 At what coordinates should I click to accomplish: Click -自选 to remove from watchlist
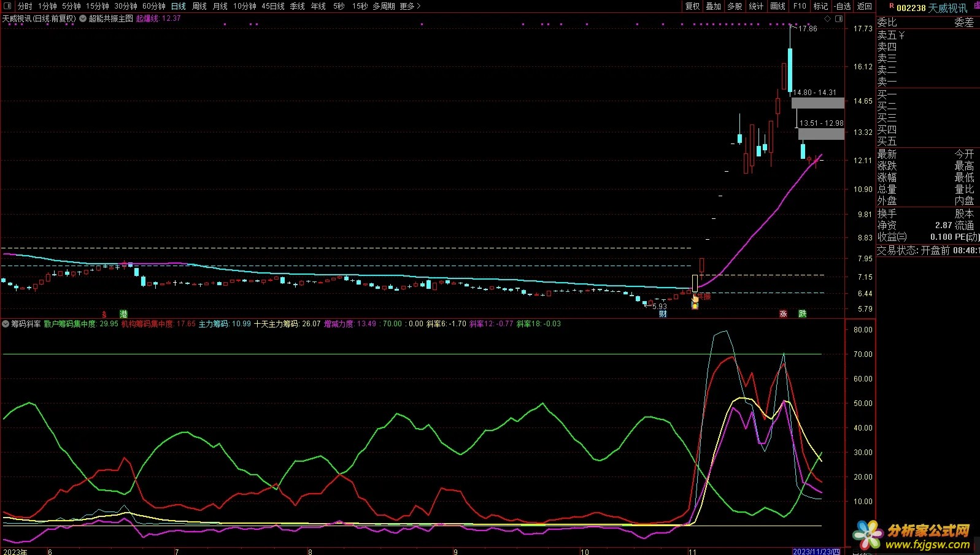(x=843, y=6)
